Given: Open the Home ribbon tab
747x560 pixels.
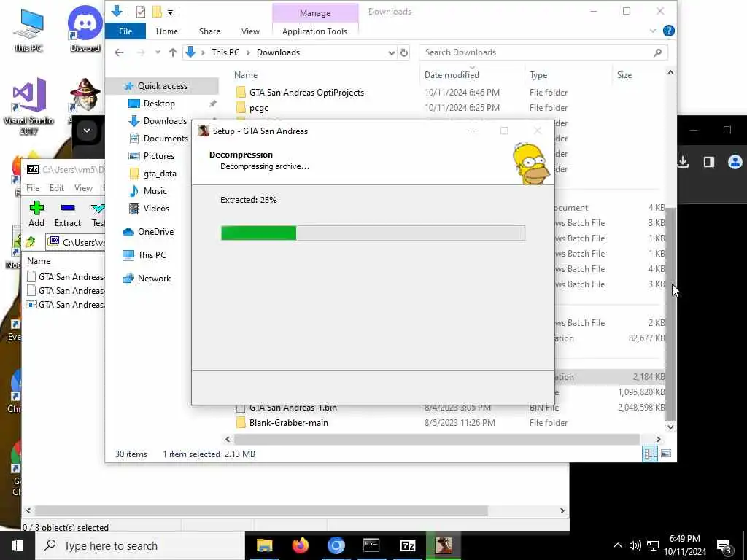Looking at the screenshot, I should [x=167, y=31].
